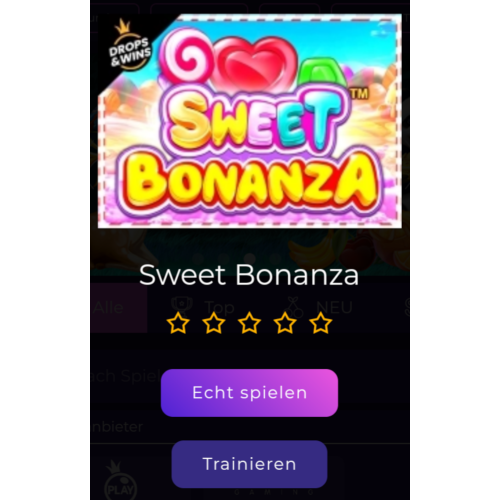Screen dimensions: 500x500
Task: Click the Drops & Wins badge
Action: pyautogui.click(x=129, y=47)
